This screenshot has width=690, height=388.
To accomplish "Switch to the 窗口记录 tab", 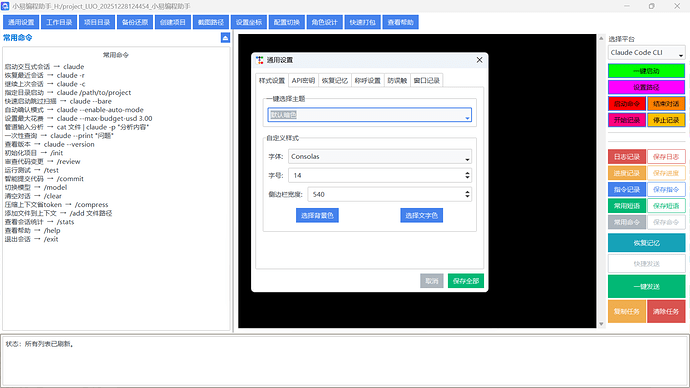I will pos(426,81).
